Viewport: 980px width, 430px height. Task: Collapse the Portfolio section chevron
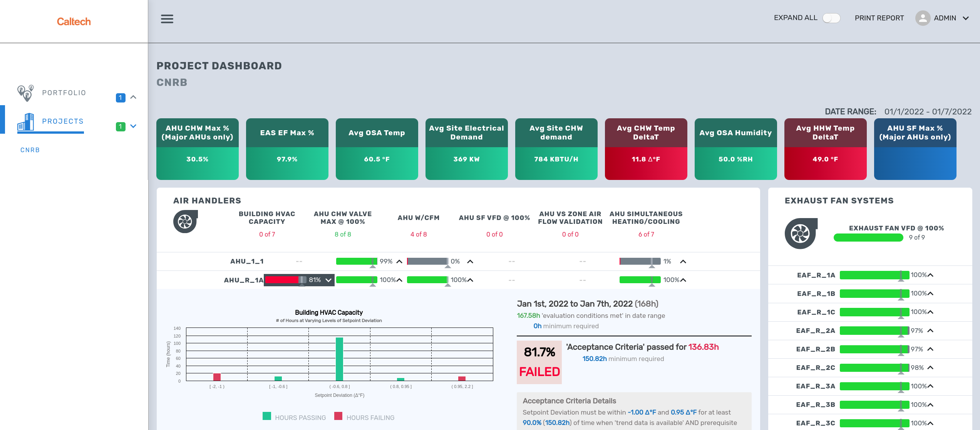pyautogui.click(x=133, y=97)
